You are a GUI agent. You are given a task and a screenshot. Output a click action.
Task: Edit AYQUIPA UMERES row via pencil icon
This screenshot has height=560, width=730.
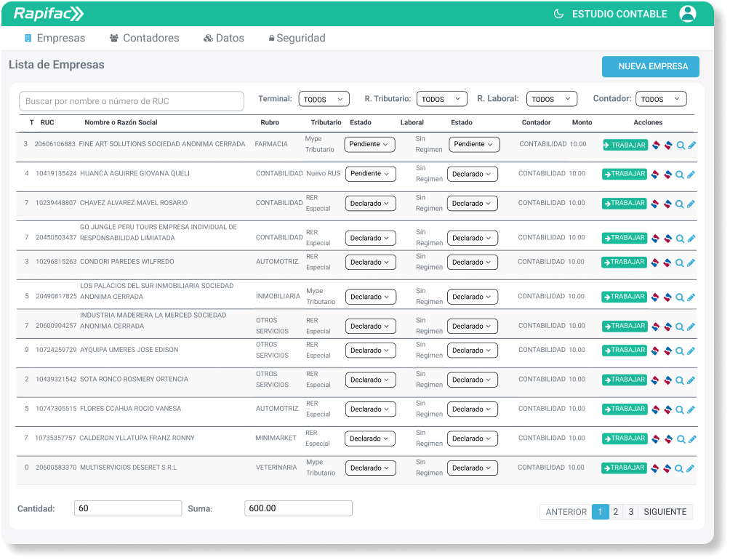tap(691, 351)
